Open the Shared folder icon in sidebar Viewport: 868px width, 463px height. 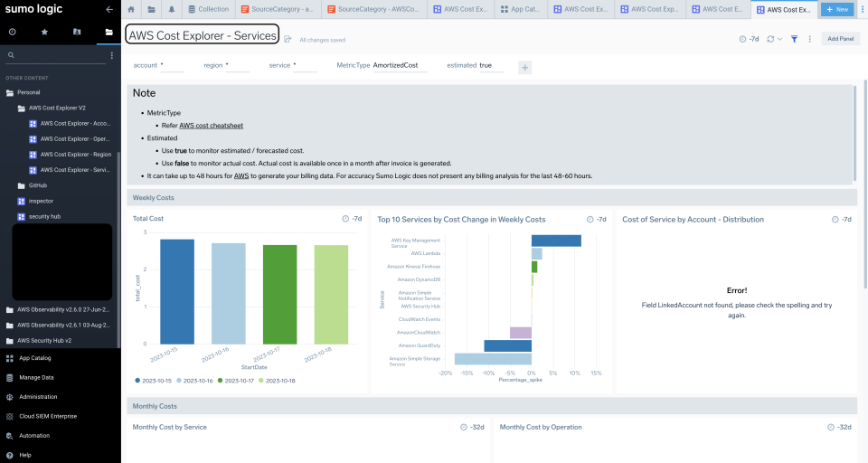77,33
